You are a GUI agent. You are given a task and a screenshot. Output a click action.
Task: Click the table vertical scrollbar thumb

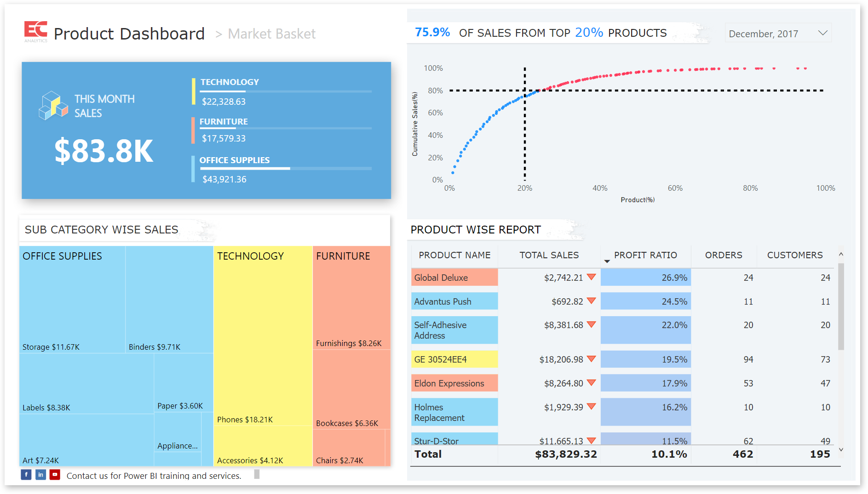click(841, 307)
